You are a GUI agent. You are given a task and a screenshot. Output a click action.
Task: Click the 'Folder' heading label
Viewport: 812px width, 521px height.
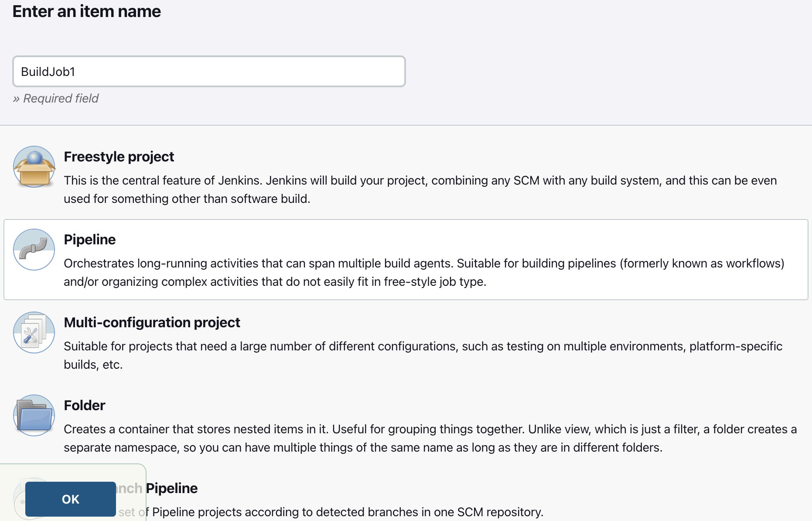pos(85,405)
